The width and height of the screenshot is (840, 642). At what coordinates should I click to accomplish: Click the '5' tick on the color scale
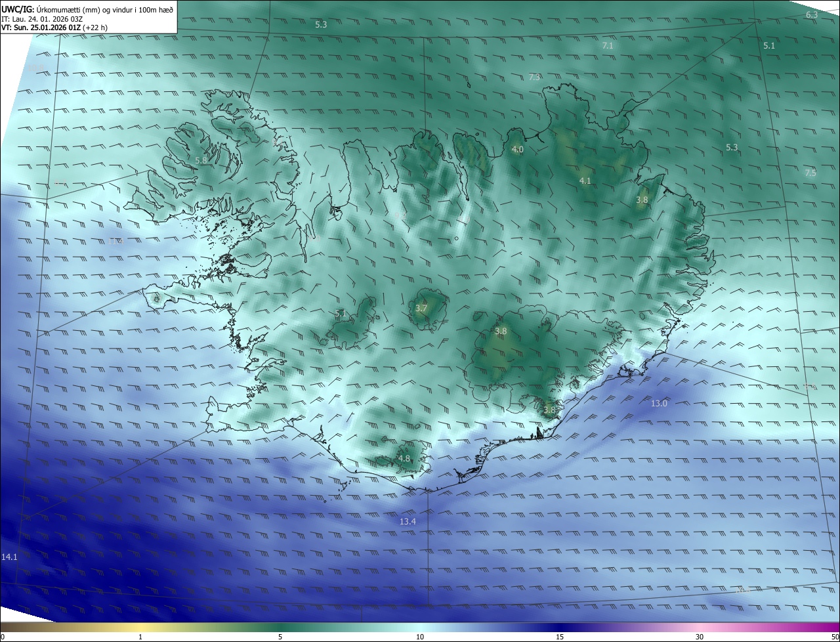point(280,637)
